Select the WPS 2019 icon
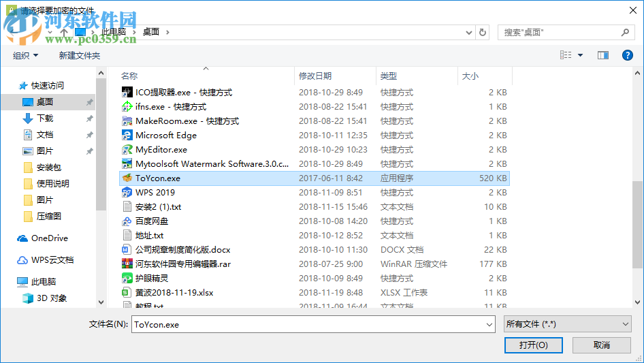Screen dimensions: 644x363 click(x=127, y=192)
